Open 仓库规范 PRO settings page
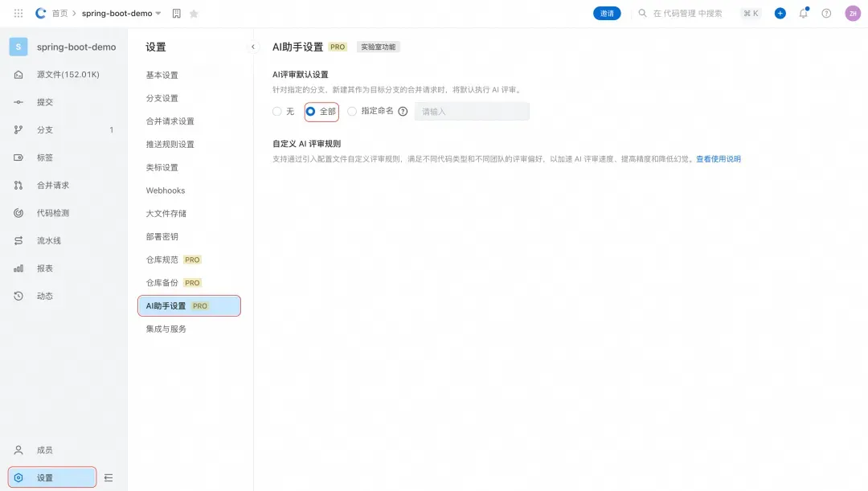Viewport: 868px width, 491px height. pyautogui.click(x=174, y=260)
